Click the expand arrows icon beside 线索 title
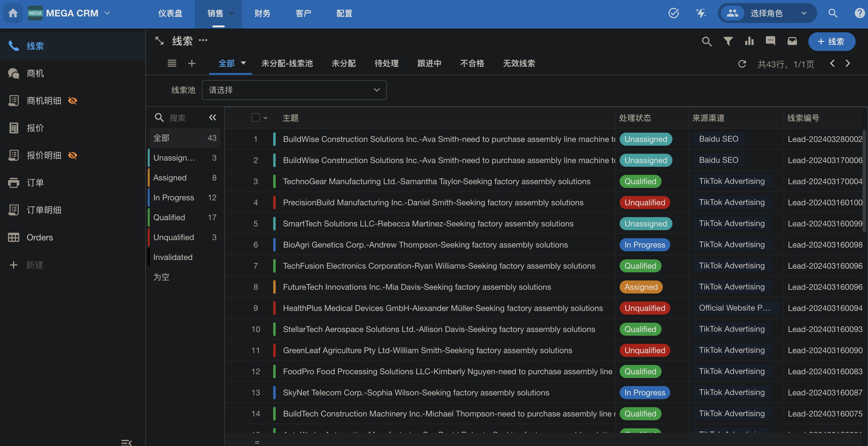 tap(159, 41)
